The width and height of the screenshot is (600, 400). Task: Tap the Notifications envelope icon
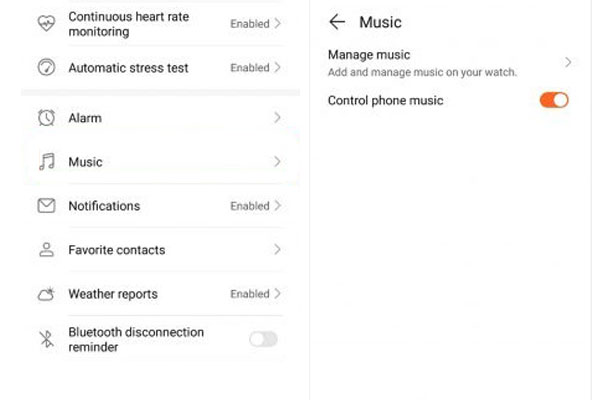coord(46,206)
